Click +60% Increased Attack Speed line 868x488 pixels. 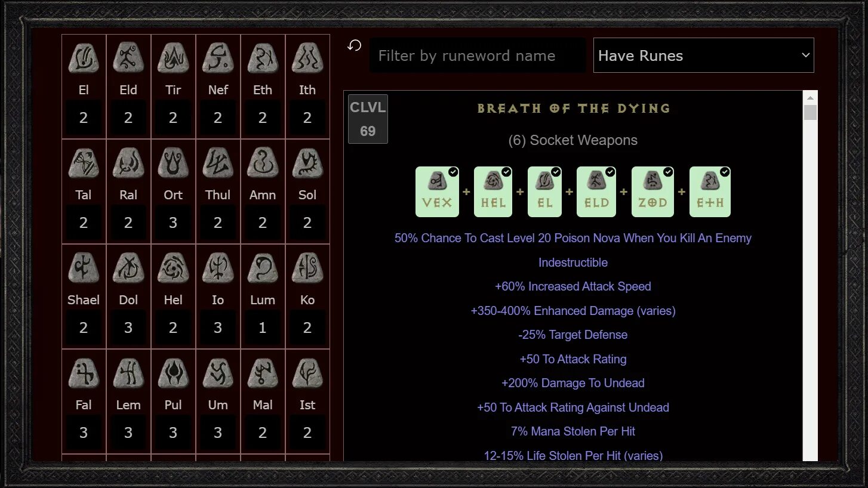(x=573, y=286)
